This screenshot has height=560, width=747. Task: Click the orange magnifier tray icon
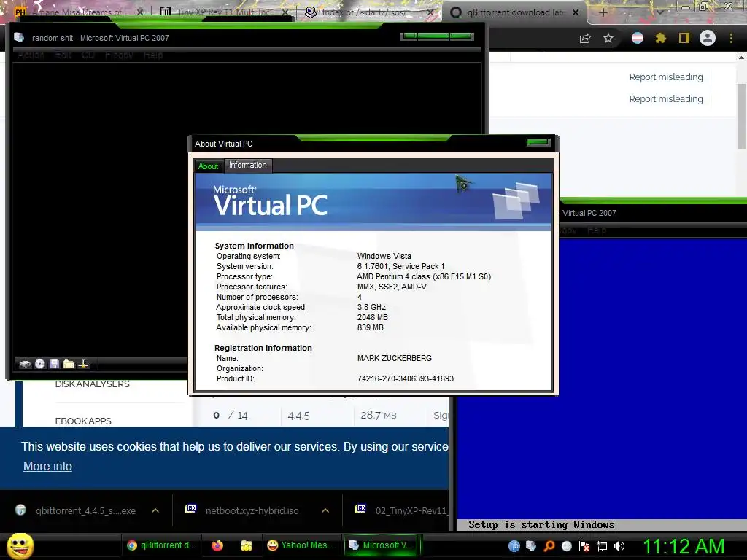(549, 546)
